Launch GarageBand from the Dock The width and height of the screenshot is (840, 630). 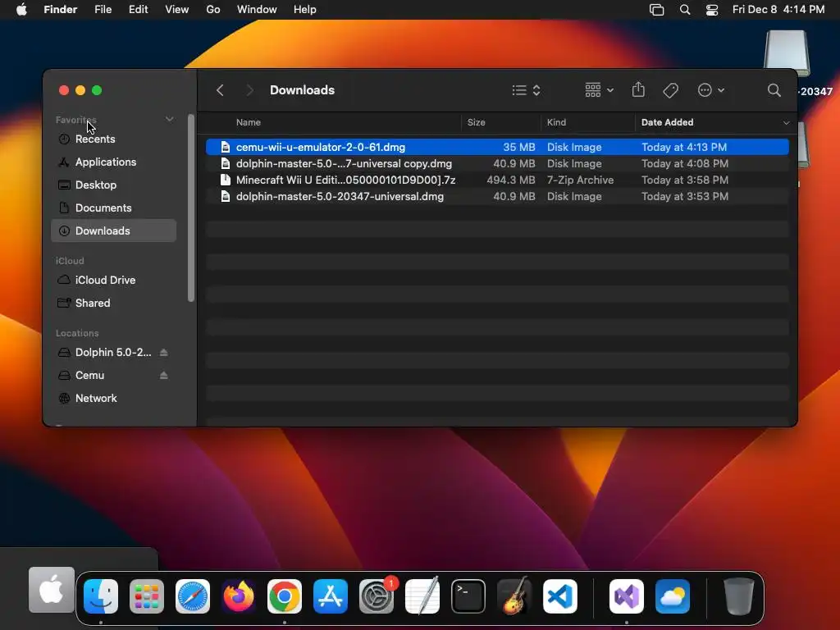514,596
